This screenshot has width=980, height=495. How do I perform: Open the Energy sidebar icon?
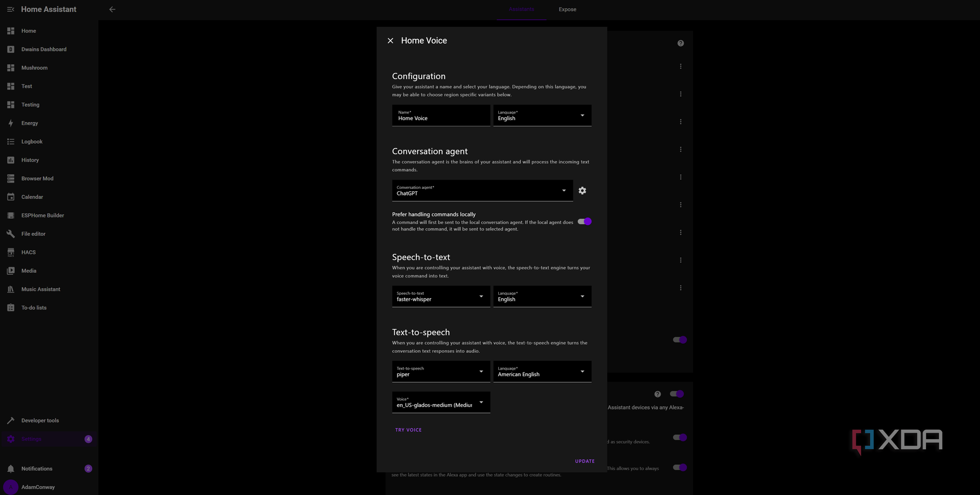coord(11,123)
